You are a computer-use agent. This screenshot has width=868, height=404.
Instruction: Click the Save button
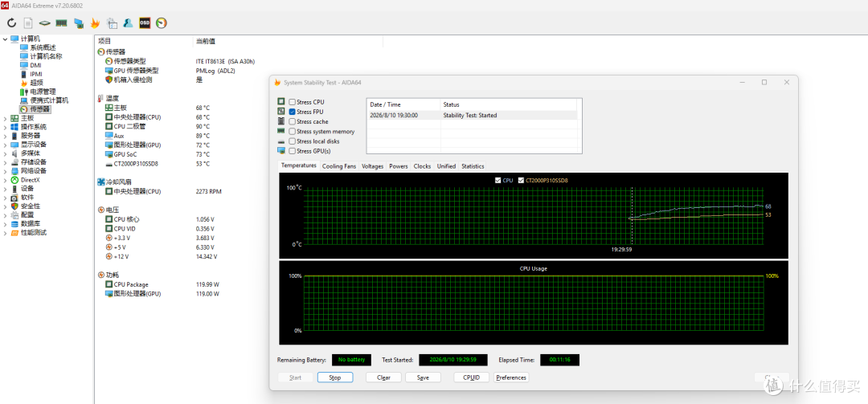(423, 377)
